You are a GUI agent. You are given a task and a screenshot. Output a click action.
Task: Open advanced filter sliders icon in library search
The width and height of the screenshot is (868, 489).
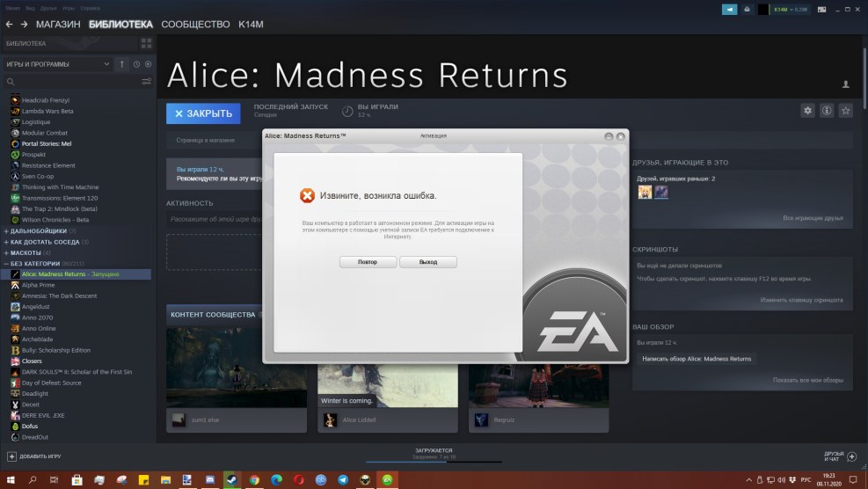tap(146, 82)
